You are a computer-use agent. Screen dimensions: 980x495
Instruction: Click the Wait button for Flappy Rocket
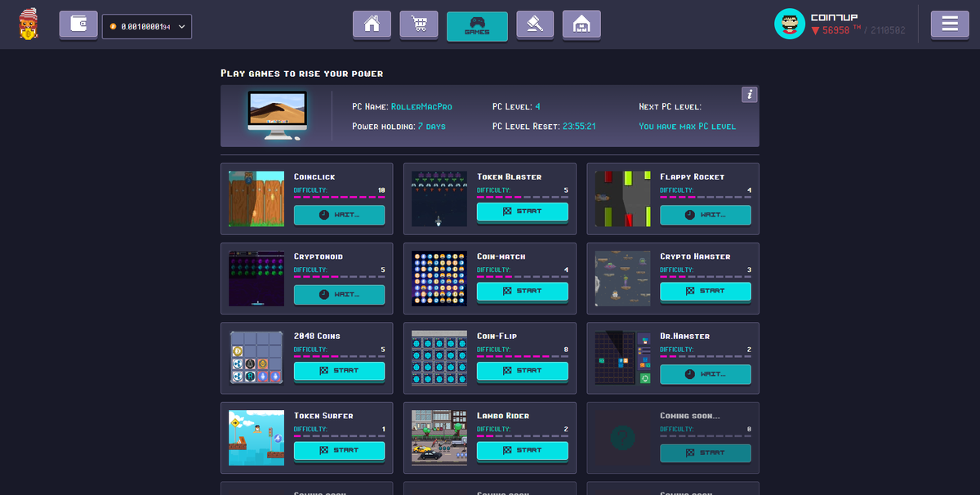tap(705, 215)
